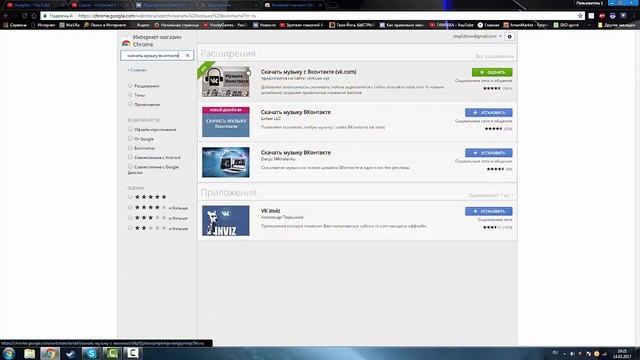Switch to the third browser tab
640x360 pixels.
pyautogui.click(x=163, y=5)
